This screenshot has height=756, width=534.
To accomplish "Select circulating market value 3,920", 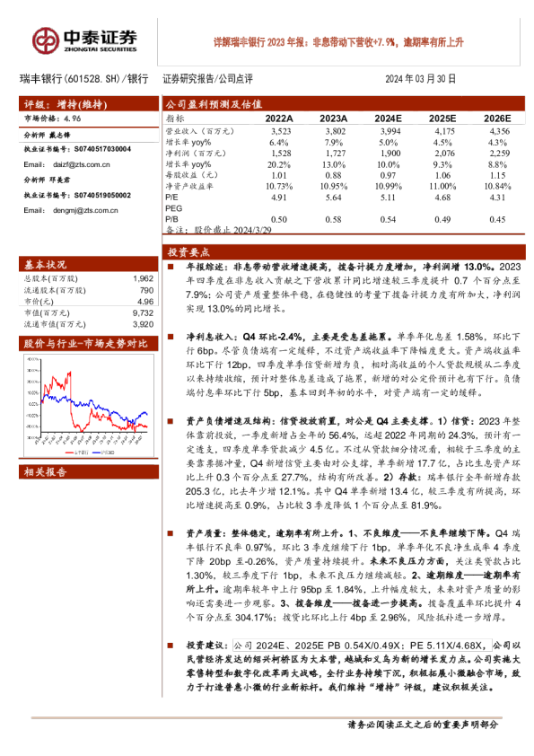I will click(143, 324).
